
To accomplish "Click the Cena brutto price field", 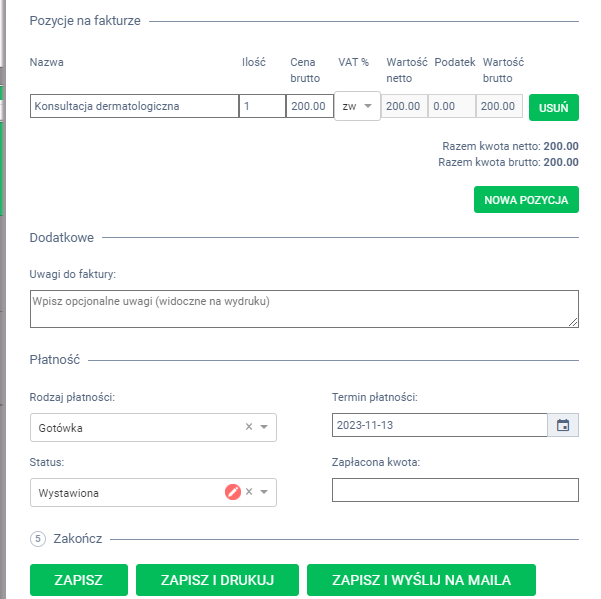I will coord(309,106).
